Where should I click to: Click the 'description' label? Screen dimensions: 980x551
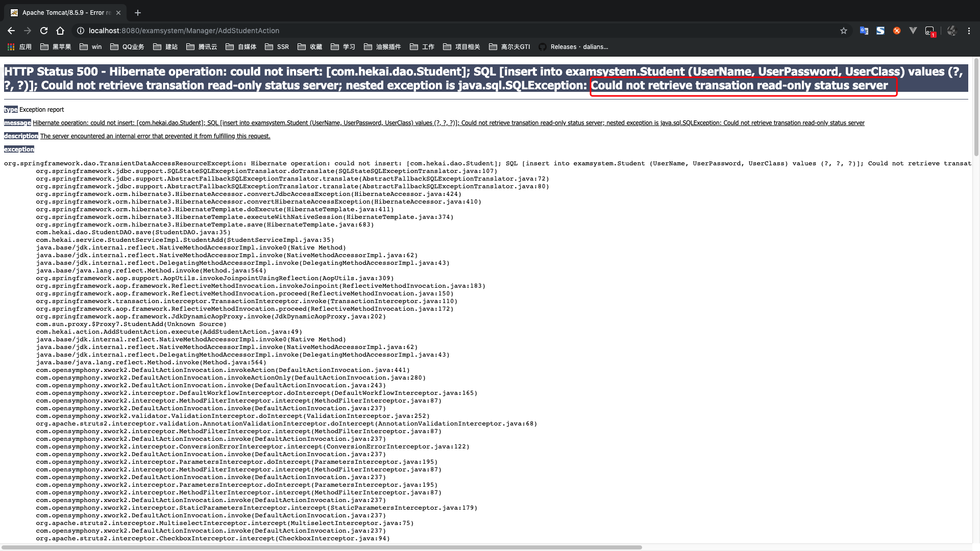[21, 136]
